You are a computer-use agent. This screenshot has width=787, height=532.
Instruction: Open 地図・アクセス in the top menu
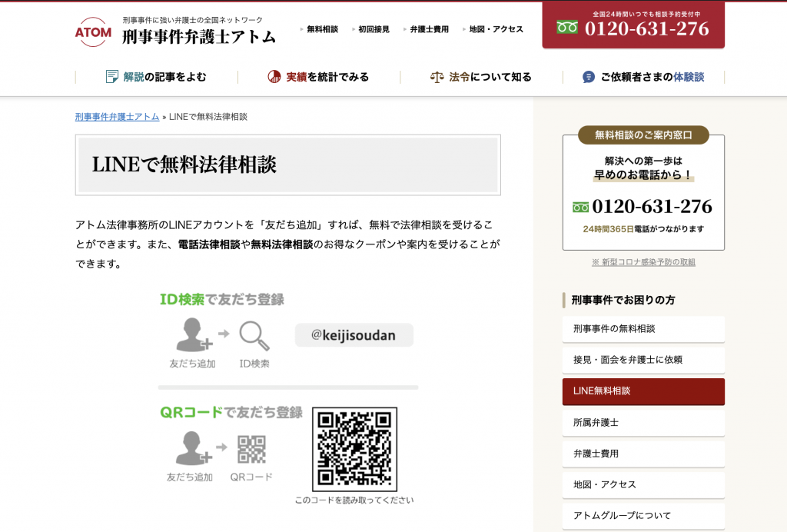(x=496, y=29)
